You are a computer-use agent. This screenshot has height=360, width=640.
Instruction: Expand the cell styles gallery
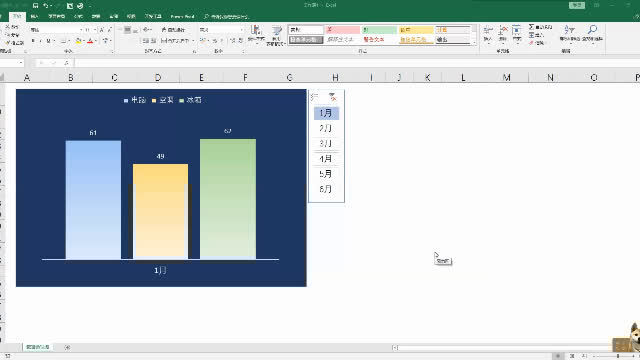[x=474, y=42]
